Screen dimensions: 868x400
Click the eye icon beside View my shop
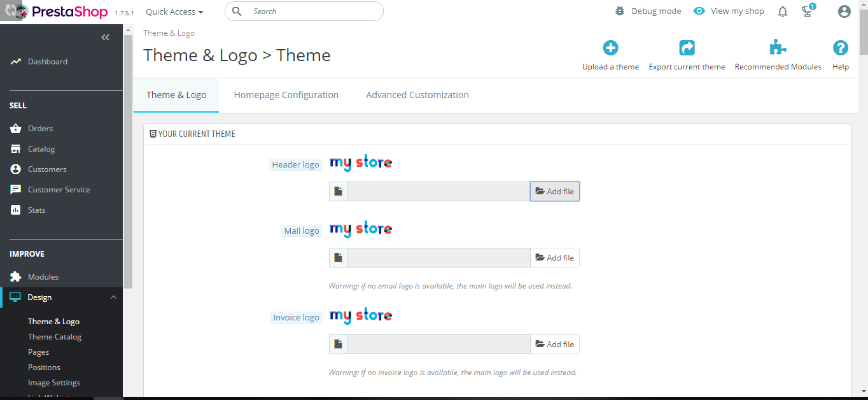699,11
